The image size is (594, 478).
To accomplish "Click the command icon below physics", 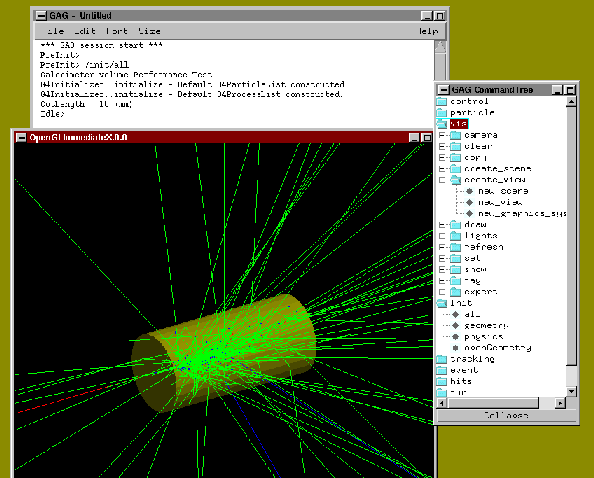I will pos(456,348).
